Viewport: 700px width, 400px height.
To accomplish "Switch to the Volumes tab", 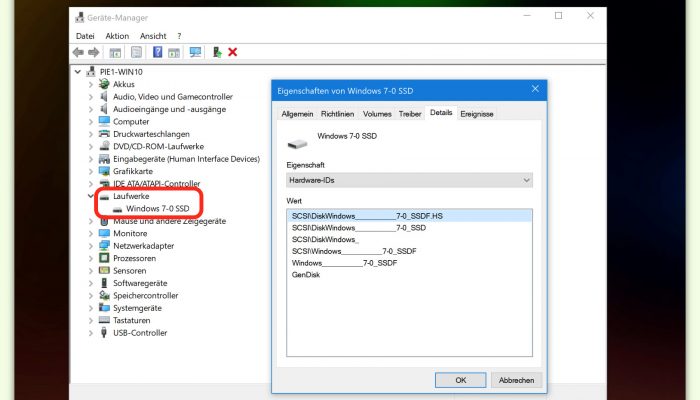I will point(377,114).
